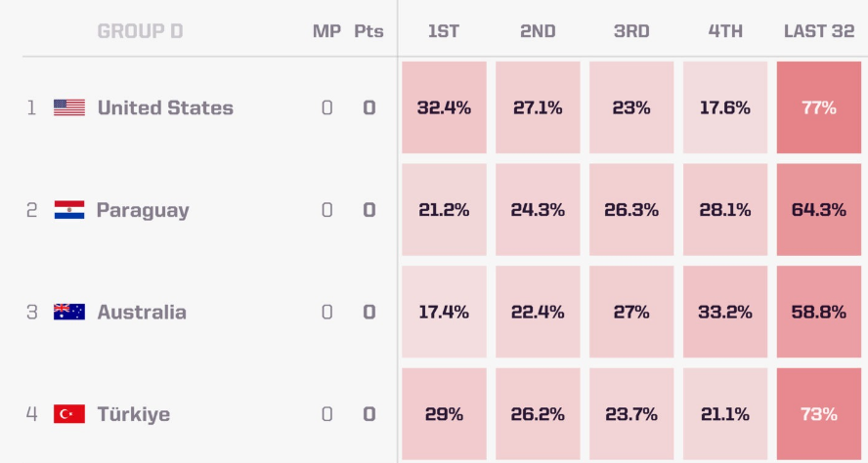Click the MP column header
Image resolution: width=868 pixels, height=463 pixels.
[326, 31]
